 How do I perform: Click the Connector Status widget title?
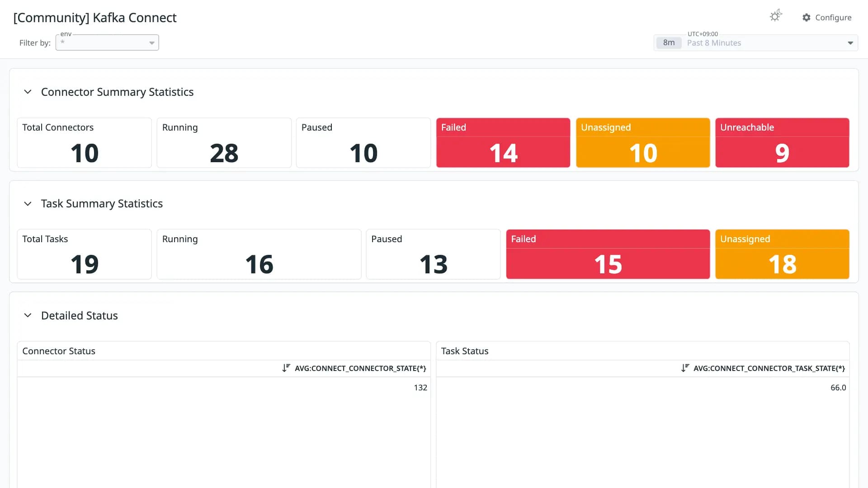pyautogui.click(x=59, y=351)
